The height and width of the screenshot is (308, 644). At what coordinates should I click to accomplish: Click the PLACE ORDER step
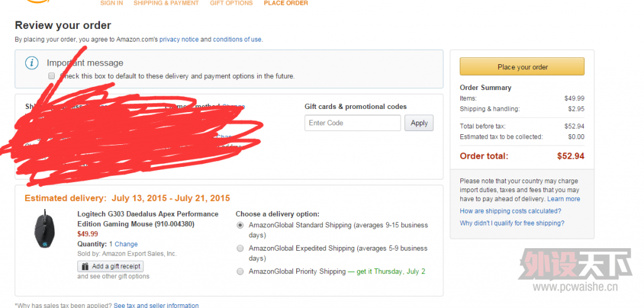click(286, 3)
